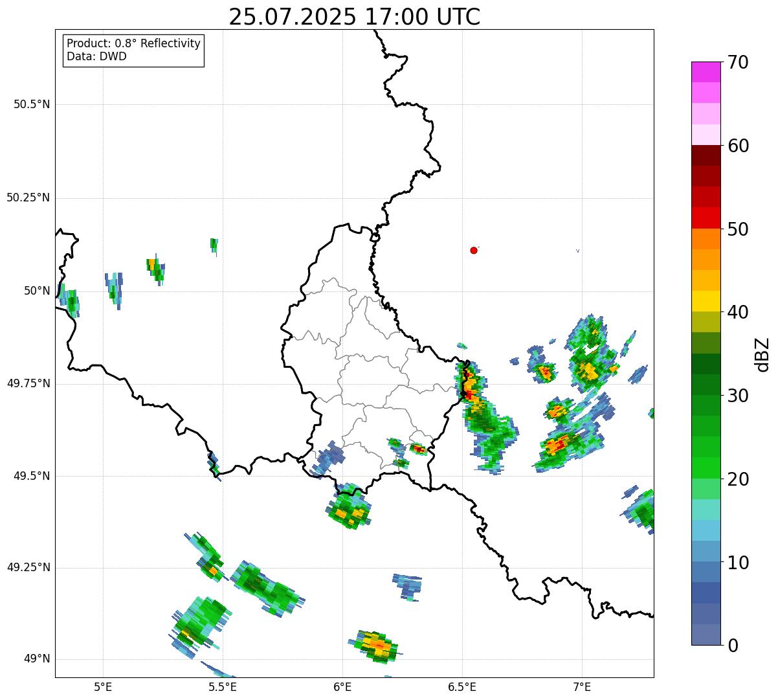778x700 pixels.
Task: Click the "50°N" latitude label
Action: coord(37,291)
